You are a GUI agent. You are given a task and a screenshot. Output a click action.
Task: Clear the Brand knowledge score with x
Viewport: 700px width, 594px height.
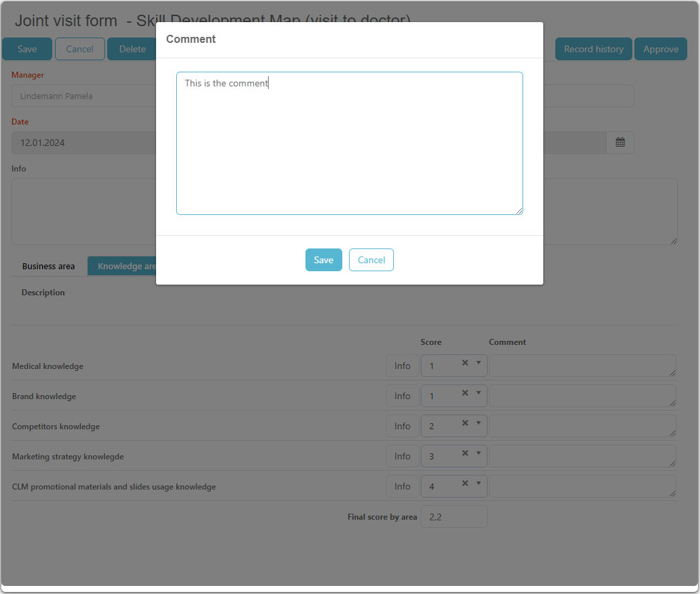tap(465, 393)
